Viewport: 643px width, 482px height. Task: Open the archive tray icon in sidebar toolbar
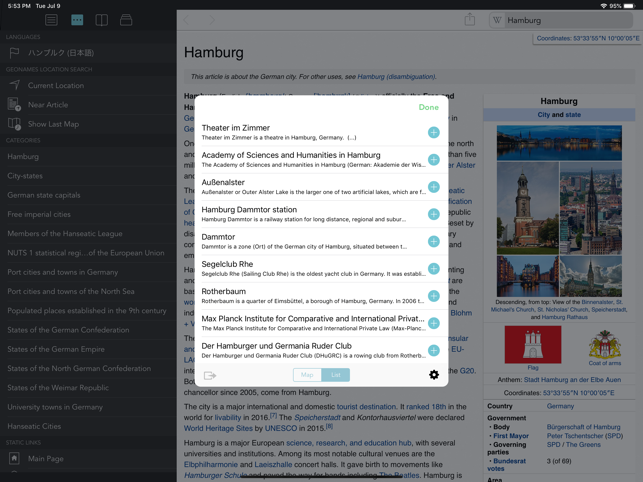pos(126,20)
